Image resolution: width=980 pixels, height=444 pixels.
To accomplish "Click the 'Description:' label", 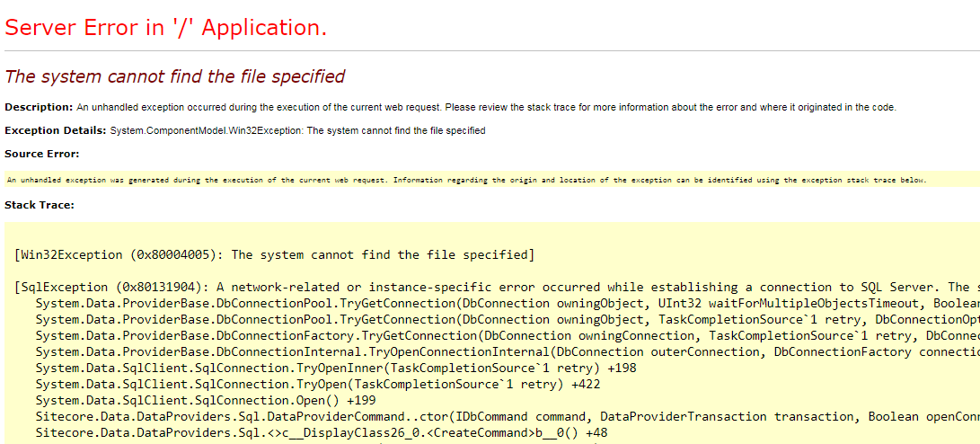I will coord(40,107).
